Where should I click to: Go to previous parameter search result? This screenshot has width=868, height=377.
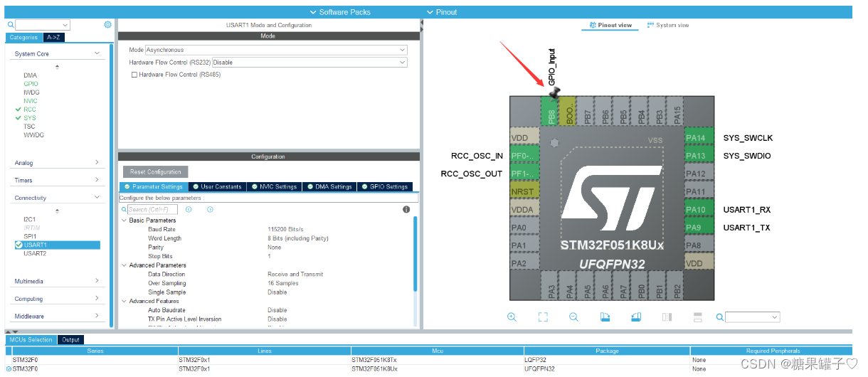pos(189,209)
